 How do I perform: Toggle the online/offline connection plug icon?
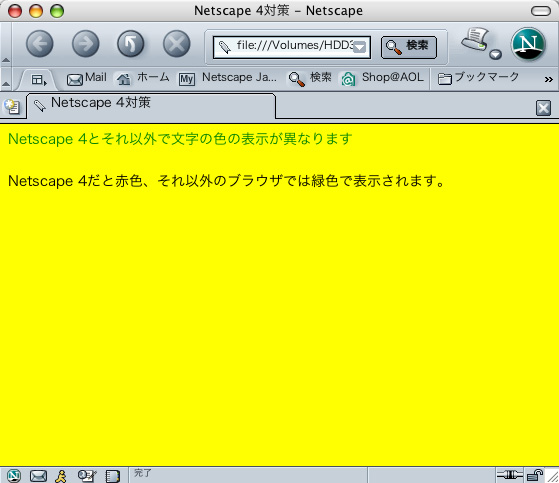510,475
